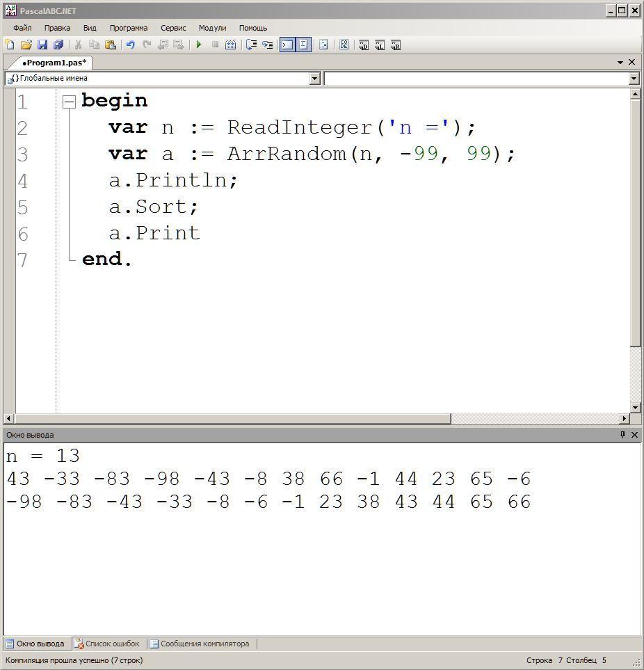Open a file with the folder icon
The image size is (644, 670).
pyautogui.click(x=26, y=45)
